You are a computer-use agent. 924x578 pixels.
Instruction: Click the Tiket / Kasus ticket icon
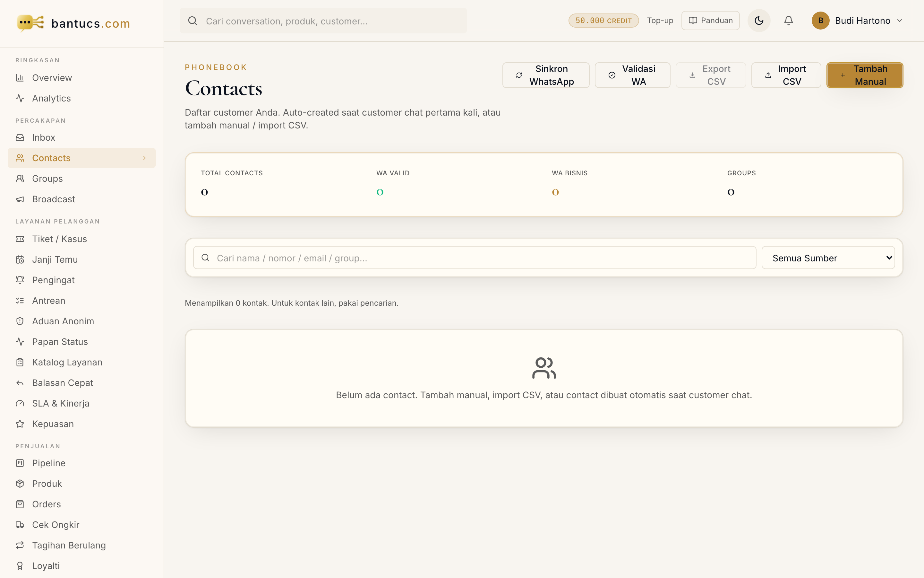(20, 239)
